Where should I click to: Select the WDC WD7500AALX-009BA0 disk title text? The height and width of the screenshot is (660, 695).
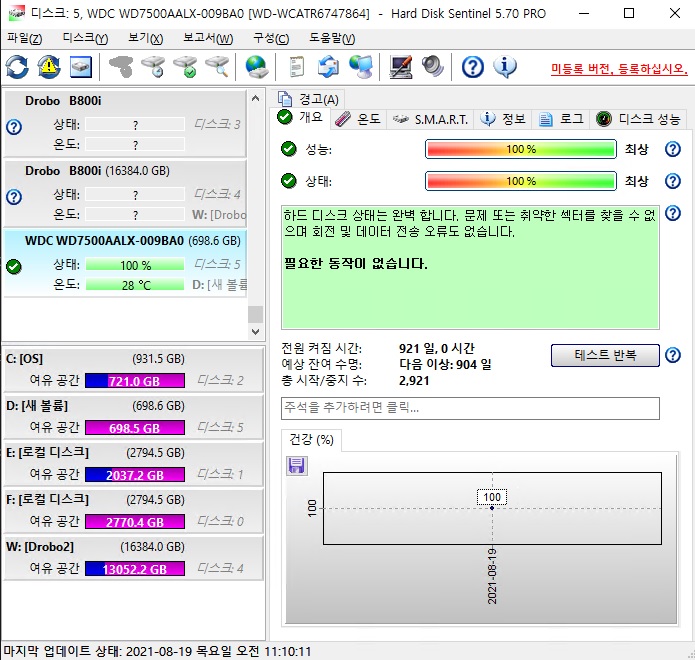tap(104, 241)
